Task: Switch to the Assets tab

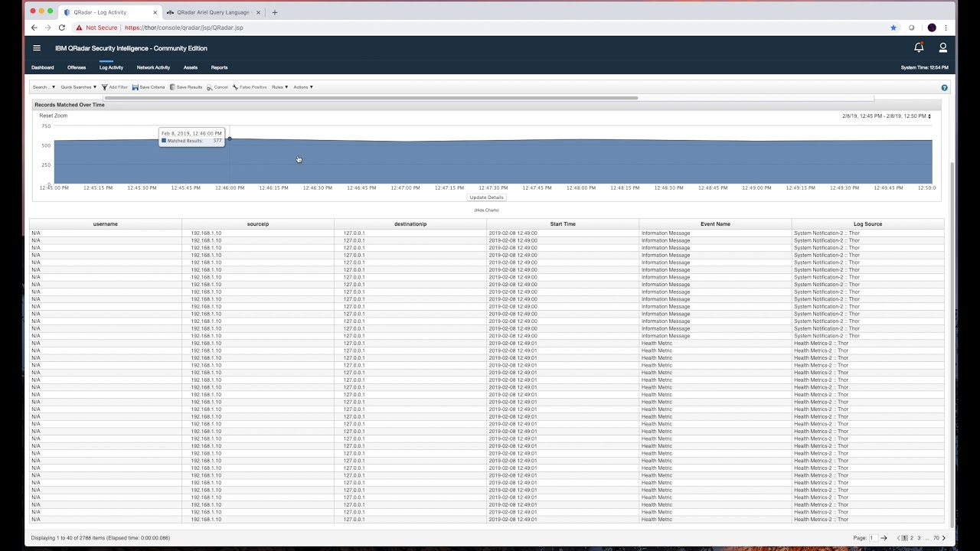Action: pyautogui.click(x=191, y=67)
